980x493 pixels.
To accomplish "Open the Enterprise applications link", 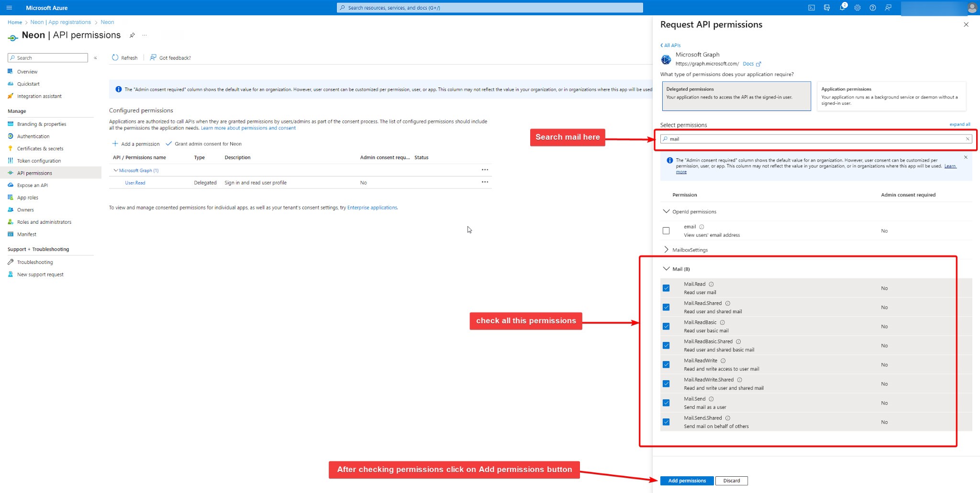I will click(372, 208).
